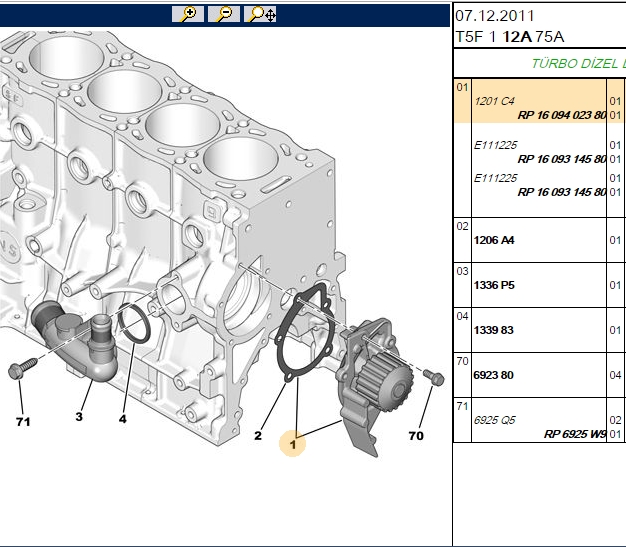Click the zoom out magnifier icon
Screen dimensions: 626x547
224,14
